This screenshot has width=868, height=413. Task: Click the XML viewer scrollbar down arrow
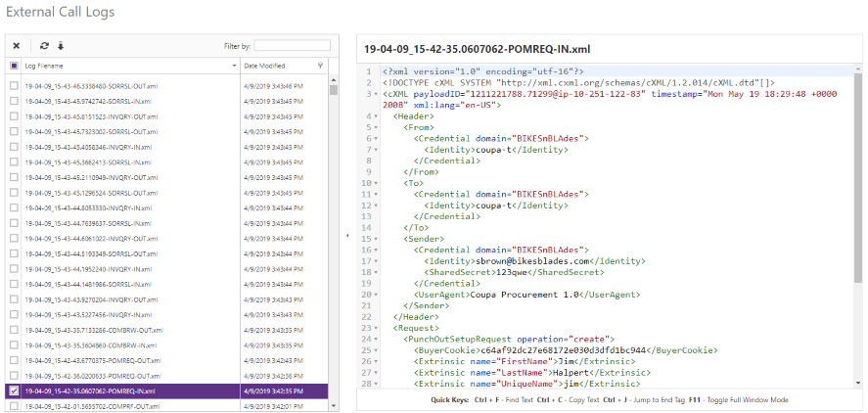tap(858, 383)
